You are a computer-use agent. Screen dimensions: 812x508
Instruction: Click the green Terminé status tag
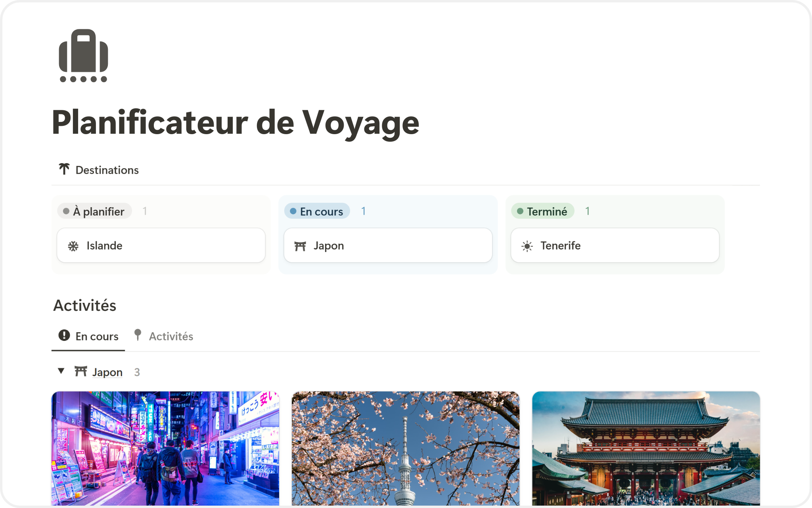pos(542,211)
